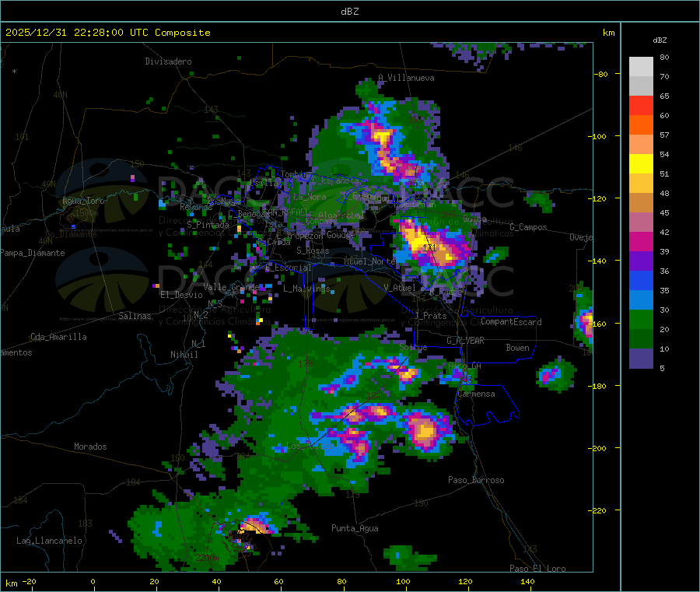Click the A_Villanueva location label
Viewport: 700px width, 592px height.
click(x=406, y=78)
